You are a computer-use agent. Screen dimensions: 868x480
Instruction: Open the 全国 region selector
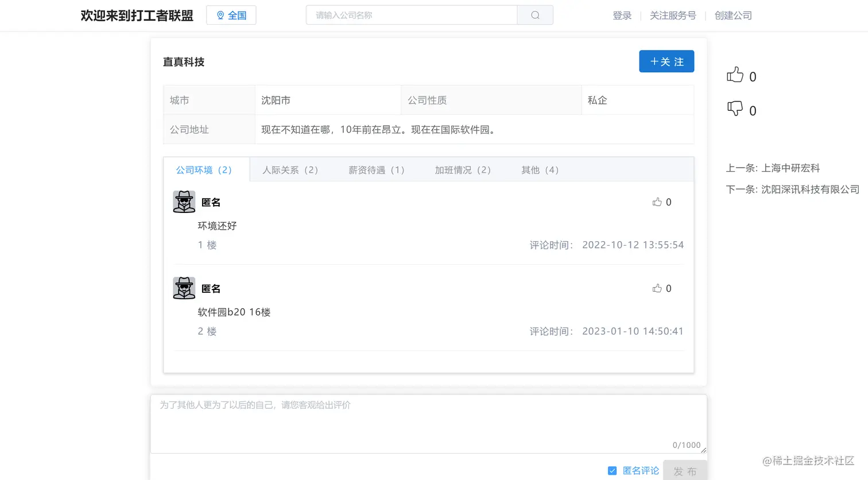click(x=231, y=16)
